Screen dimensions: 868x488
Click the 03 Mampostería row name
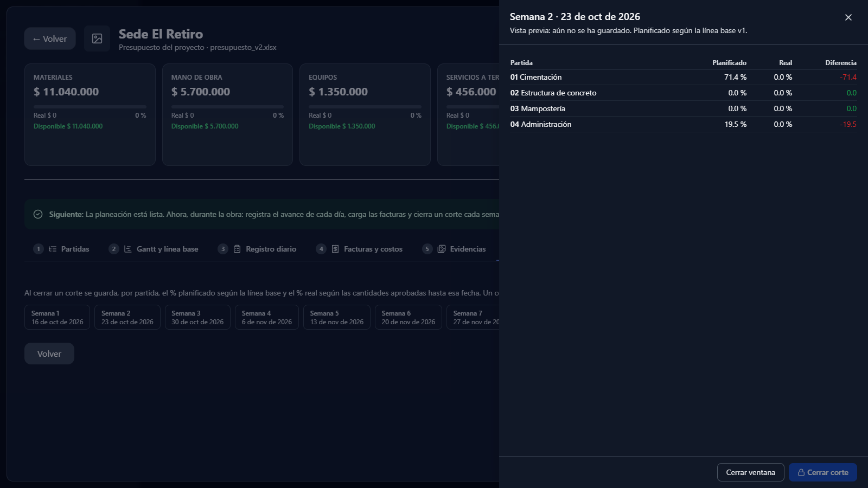pos(538,108)
